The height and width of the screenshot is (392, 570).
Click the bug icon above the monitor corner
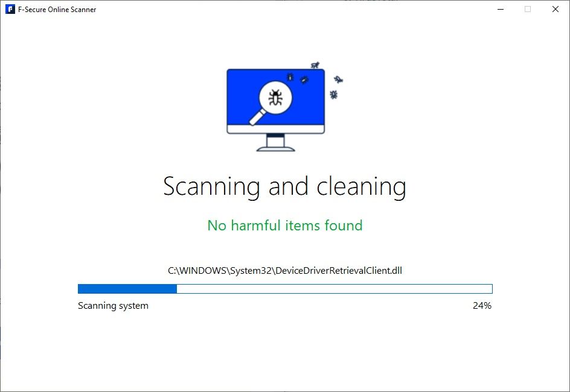tap(314, 66)
